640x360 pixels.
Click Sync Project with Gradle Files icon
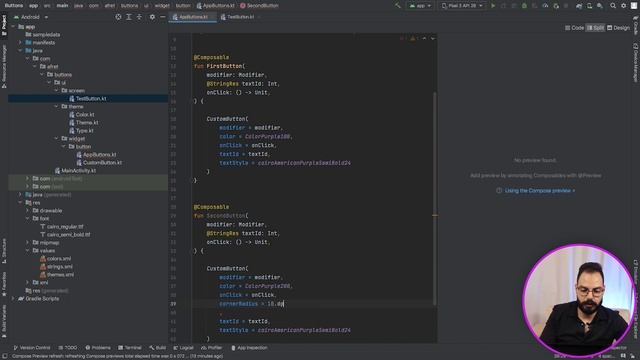[x=579, y=6]
